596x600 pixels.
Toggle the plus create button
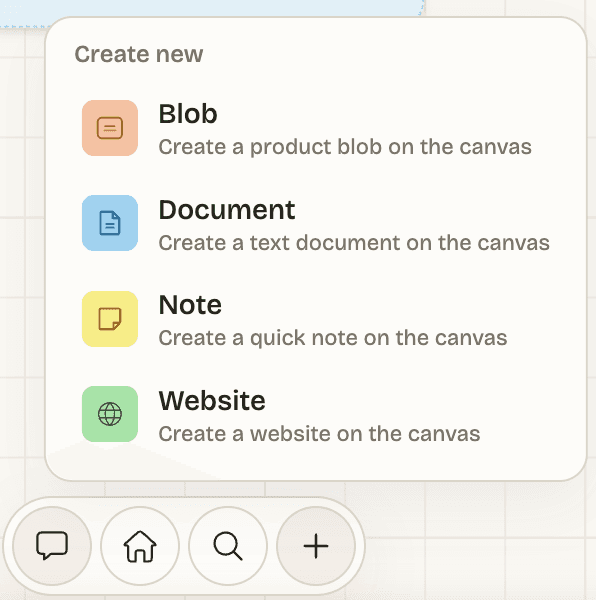[316, 546]
